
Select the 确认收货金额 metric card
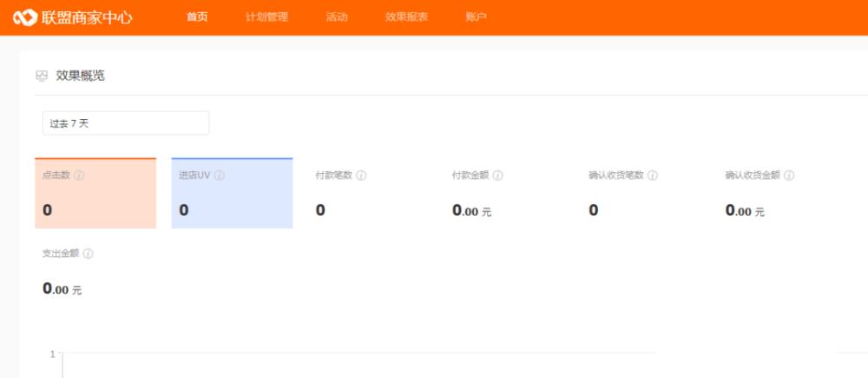779,193
